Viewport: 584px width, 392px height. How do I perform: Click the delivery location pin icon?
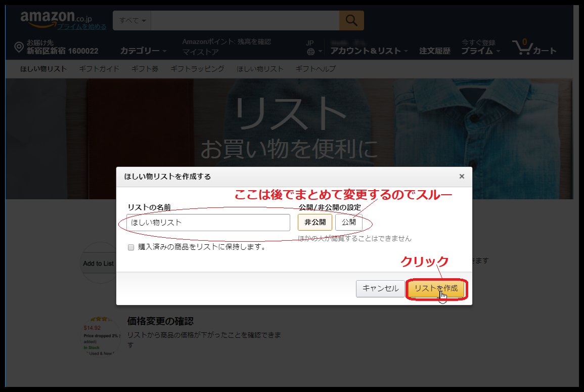pos(19,48)
